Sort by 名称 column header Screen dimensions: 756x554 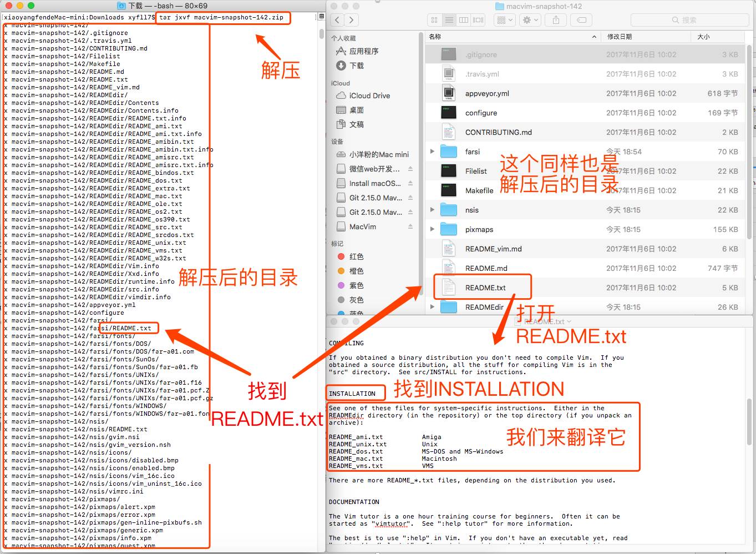coord(513,37)
